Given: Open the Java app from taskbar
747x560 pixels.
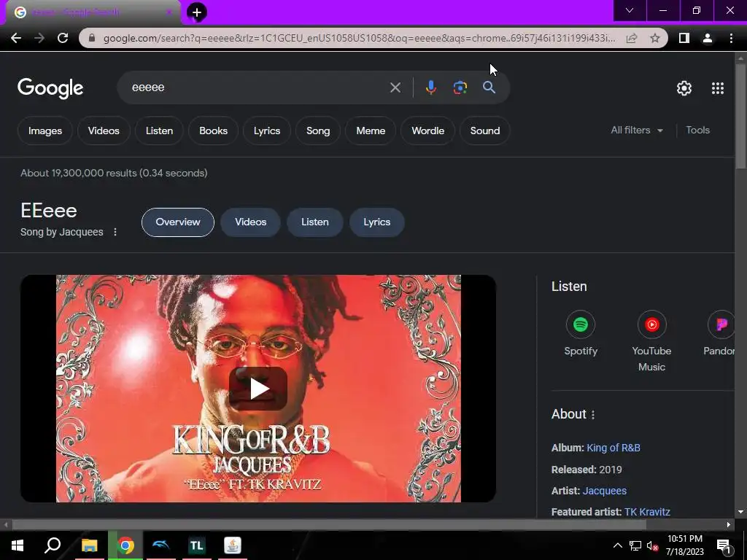Looking at the screenshot, I should click(x=233, y=545).
